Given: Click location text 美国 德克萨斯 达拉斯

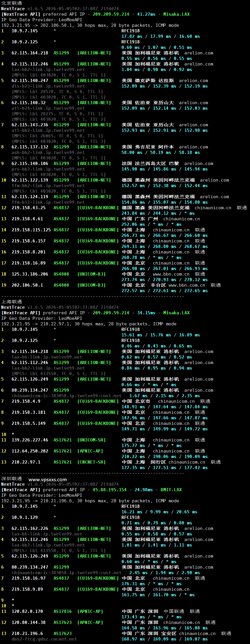Looking at the screenshot, I should [148, 80].
